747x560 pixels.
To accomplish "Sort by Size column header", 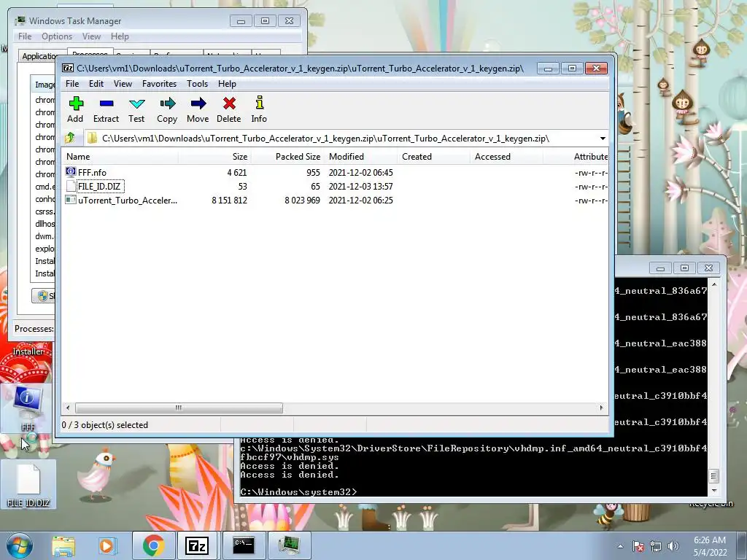I will click(214, 157).
